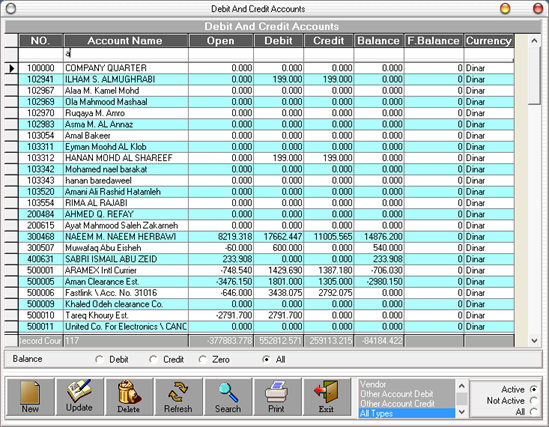Select the Tareq Khoury Est. row
The width and height of the screenshot is (549, 427).
[266, 315]
